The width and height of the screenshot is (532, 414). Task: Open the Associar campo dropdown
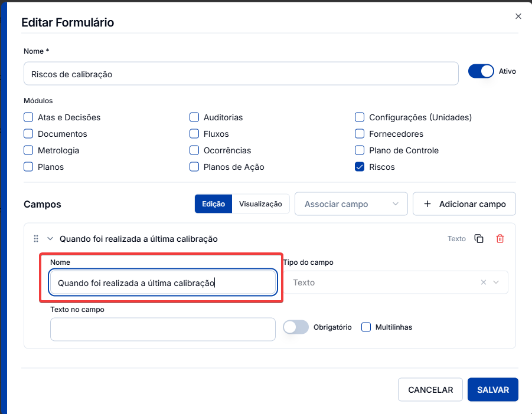[x=351, y=204]
